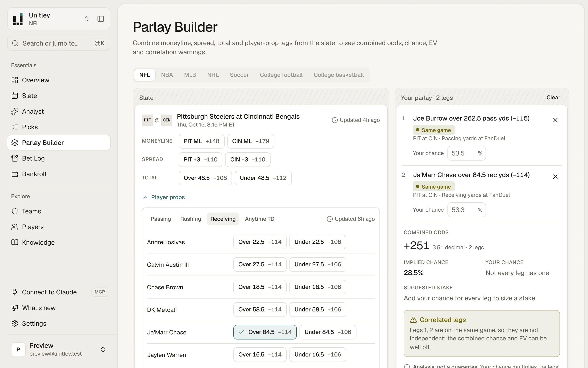Image resolution: width=588 pixels, height=368 pixels.
Task: Open the Unitley workspace switcher chevrons
Action: (87, 19)
